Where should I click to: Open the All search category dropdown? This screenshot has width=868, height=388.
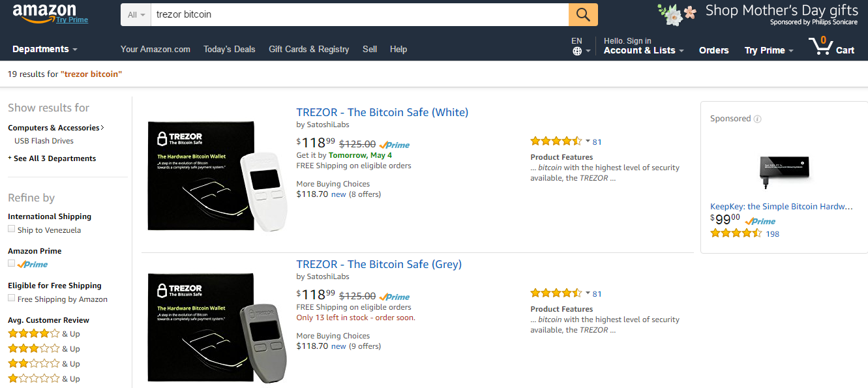(136, 14)
